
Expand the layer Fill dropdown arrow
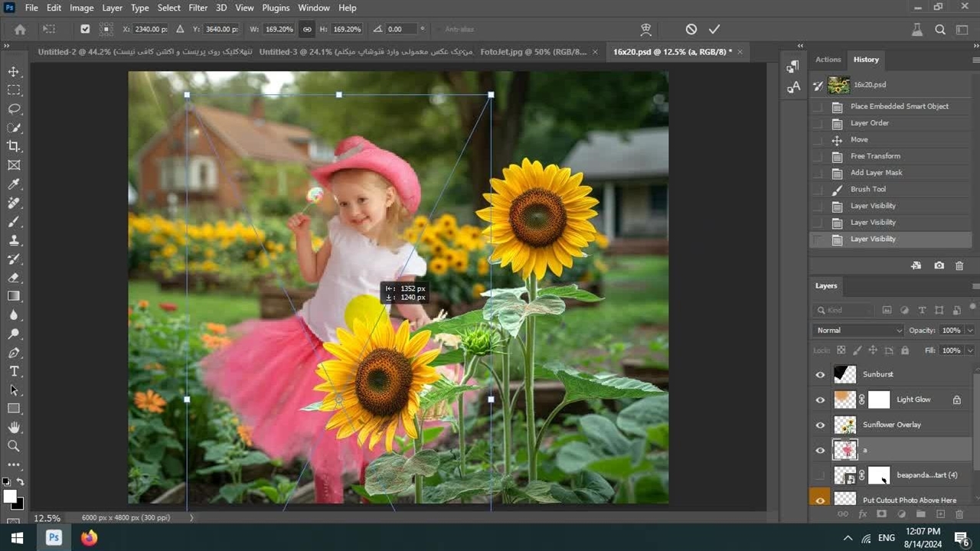tap(969, 350)
